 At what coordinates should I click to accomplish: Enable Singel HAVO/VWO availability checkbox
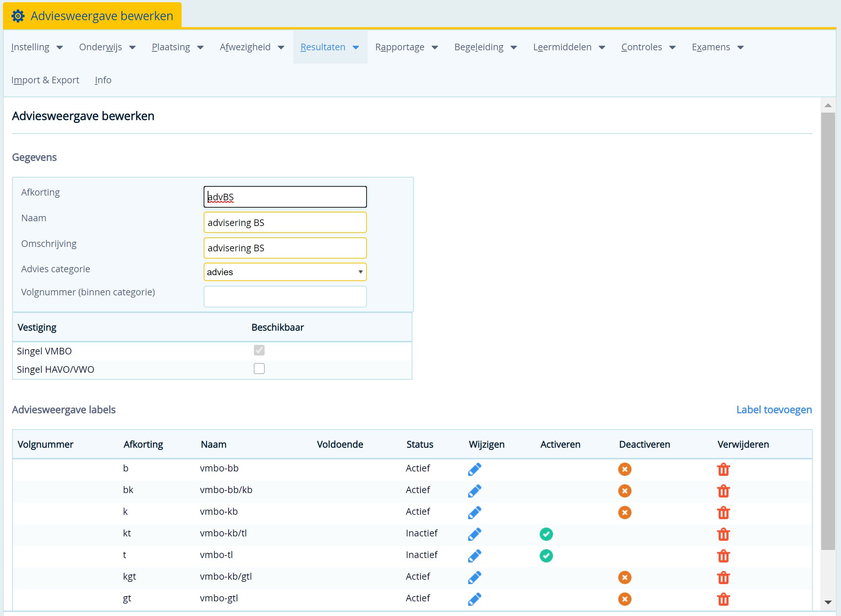[x=259, y=368]
